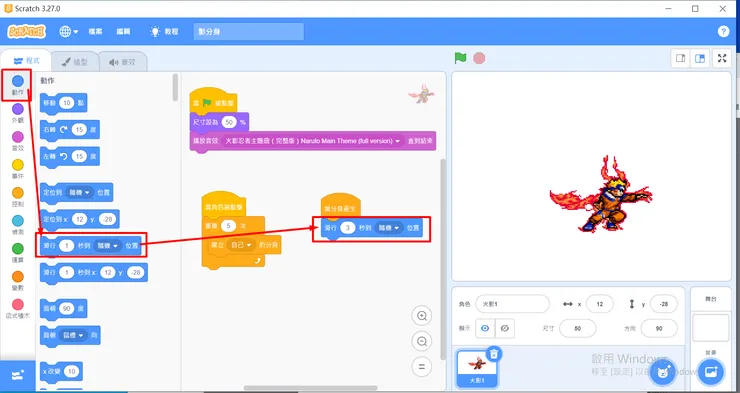740x393 pixels.
Task: Switch to the 造型 costumes tab
Action: (x=75, y=62)
